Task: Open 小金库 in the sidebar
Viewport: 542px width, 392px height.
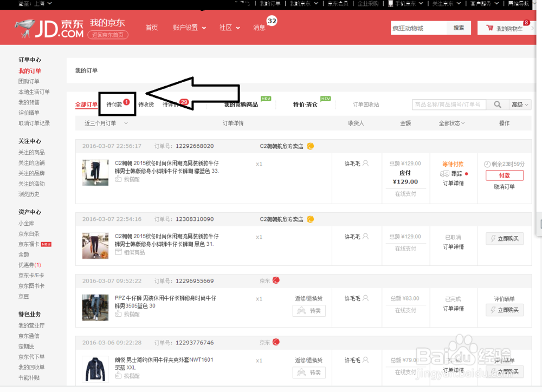Action: coord(26,223)
